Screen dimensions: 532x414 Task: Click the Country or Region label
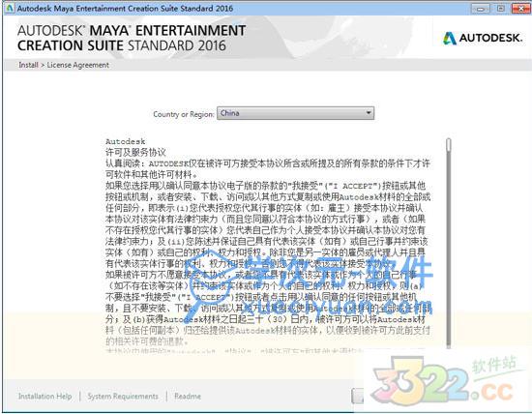184,114
